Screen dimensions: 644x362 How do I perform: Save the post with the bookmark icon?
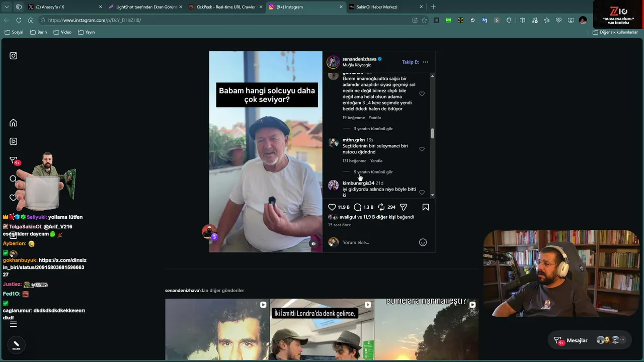(x=426, y=207)
